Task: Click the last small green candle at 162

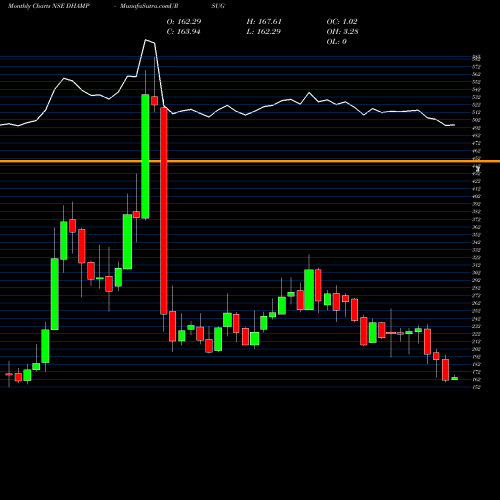Action: coord(454,378)
